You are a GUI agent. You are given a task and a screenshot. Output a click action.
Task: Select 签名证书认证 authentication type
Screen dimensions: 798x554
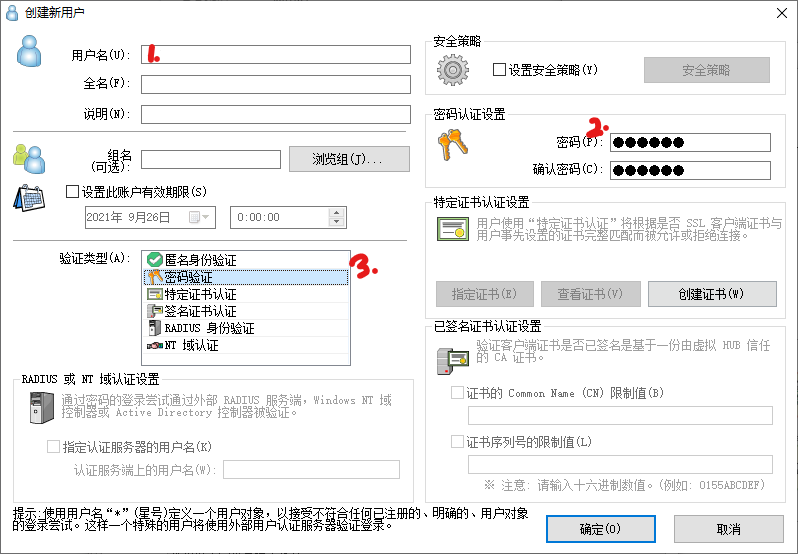tap(246, 311)
